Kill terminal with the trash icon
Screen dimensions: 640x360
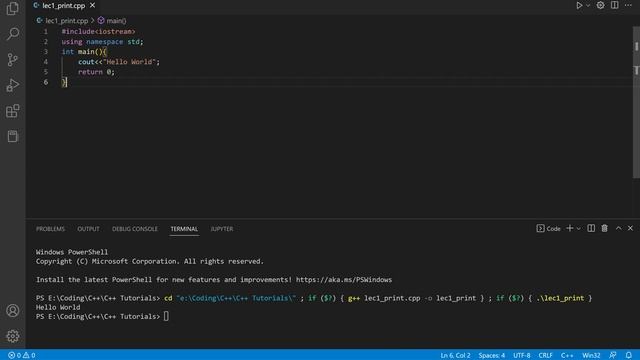[604, 228]
